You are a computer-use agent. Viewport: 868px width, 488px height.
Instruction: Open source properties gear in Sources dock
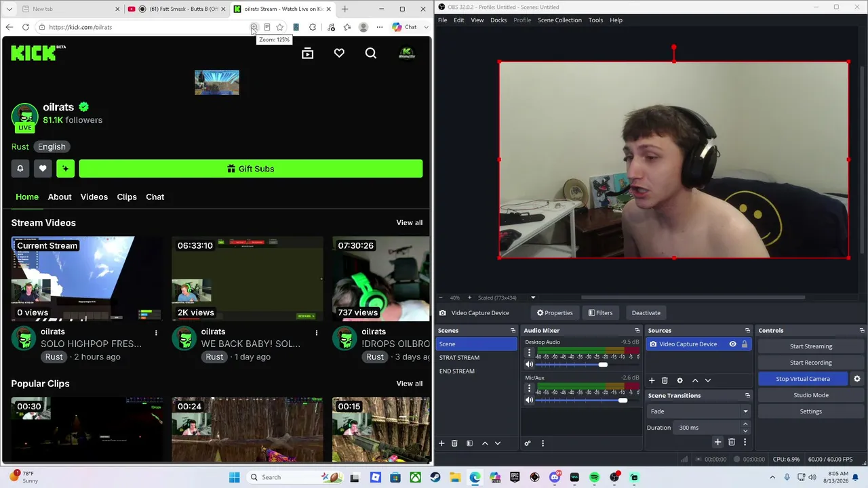click(x=679, y=380)
